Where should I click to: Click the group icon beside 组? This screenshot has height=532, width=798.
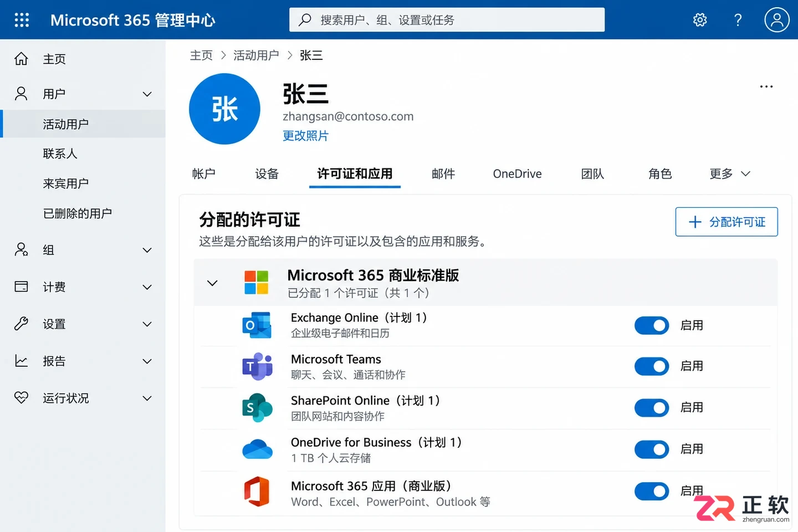21,250
